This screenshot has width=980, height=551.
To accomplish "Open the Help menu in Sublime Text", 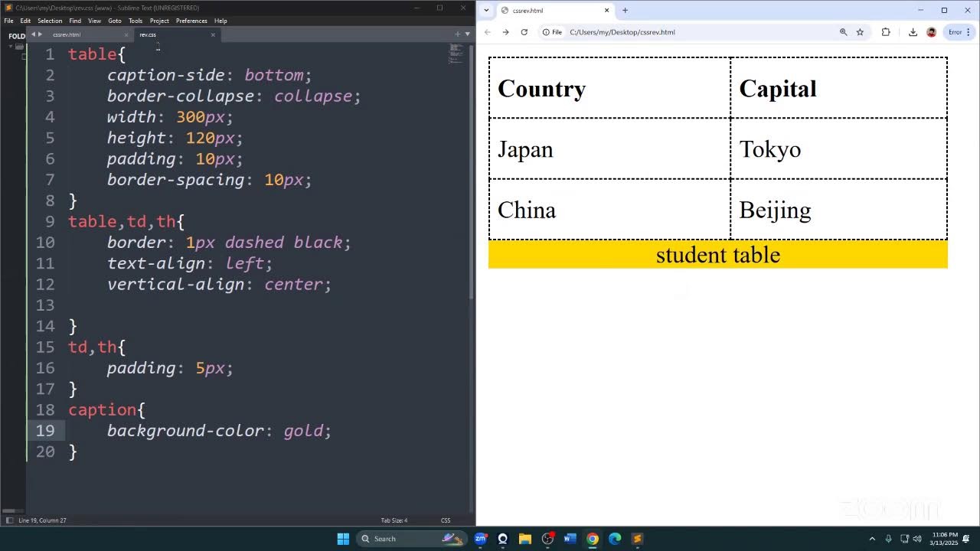I will [x=220, y=21].
